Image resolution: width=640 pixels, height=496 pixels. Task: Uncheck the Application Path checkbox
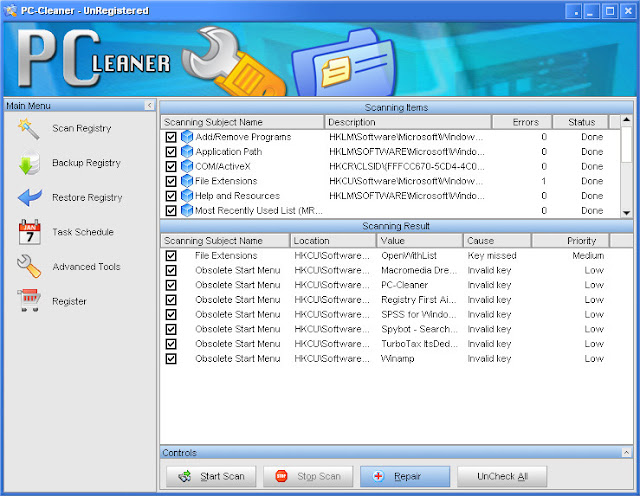[171, 152]
